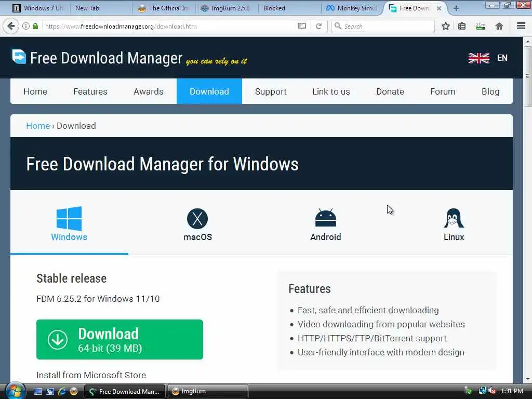Go to browser home page icon
This screenshot has height=399, width=532.
tap(499, 26)
